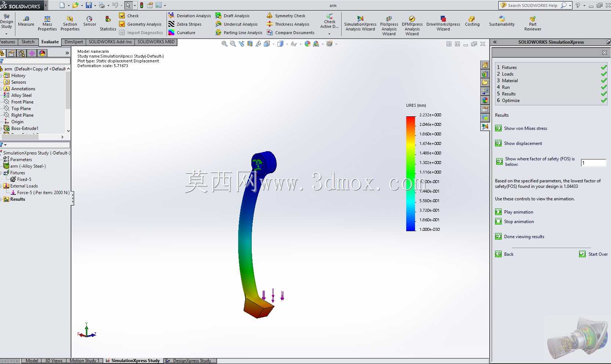Click Start Over in the wizard
The height and width of the screenshot is (364, 611).
coord(593,254)
